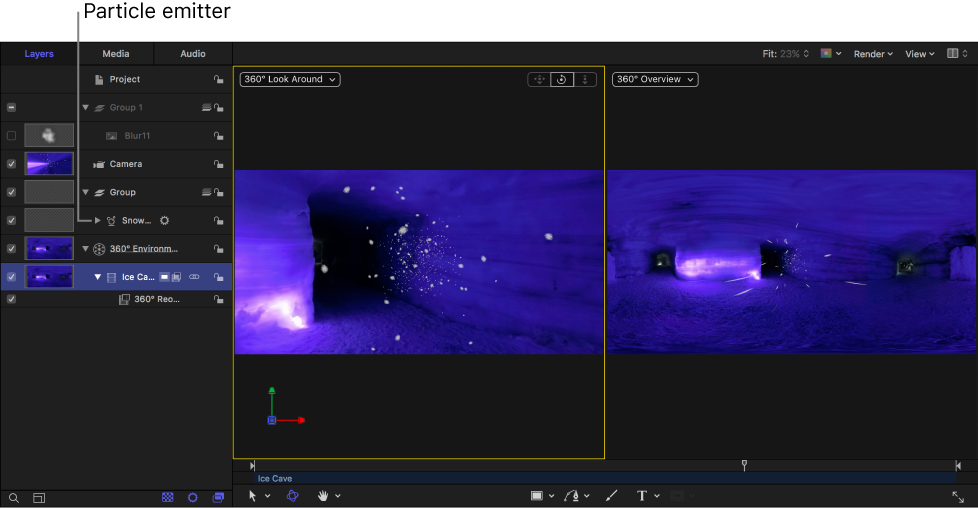The image size is (978, 508).
Task: Click the Ice Cave bar in mini-timeline
Action: pyautogui.click(x=606, y=479)
